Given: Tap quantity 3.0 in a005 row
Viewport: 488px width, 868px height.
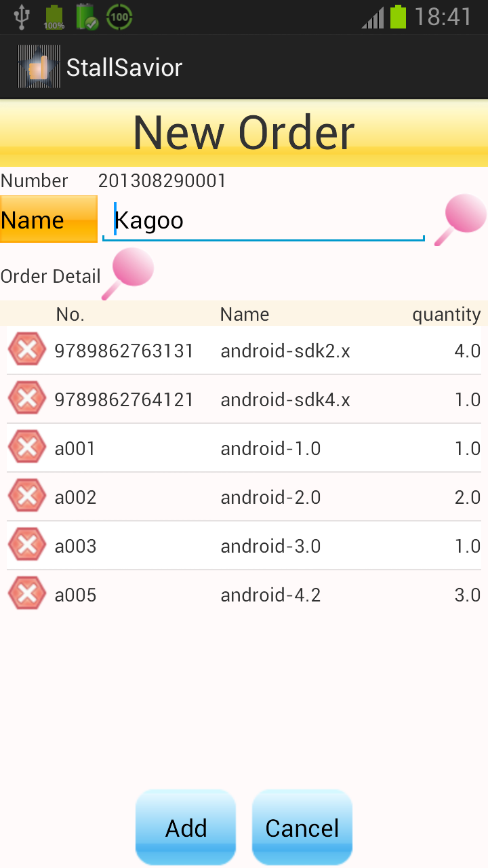Looking at the screenshot, I should click(x=467, y=595).
